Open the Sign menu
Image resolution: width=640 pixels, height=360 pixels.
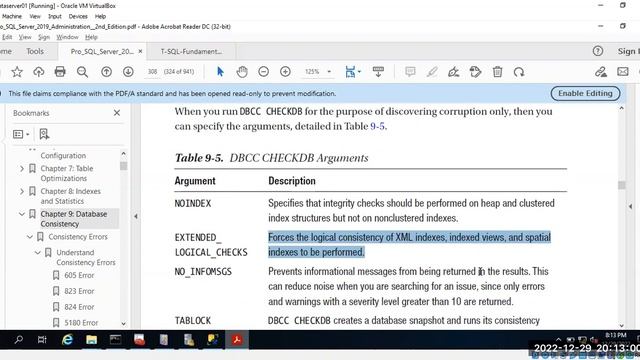(x=44, y=37)
